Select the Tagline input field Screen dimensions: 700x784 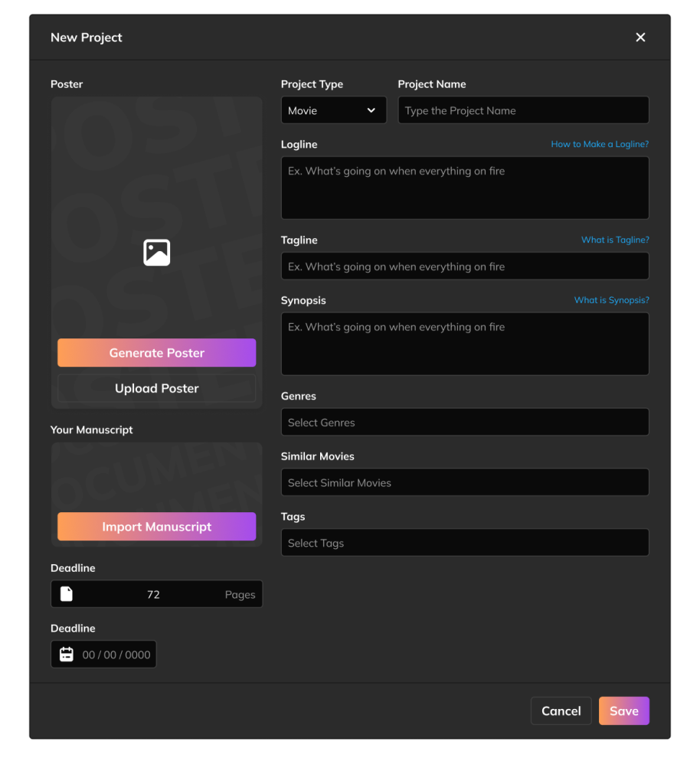464,266
